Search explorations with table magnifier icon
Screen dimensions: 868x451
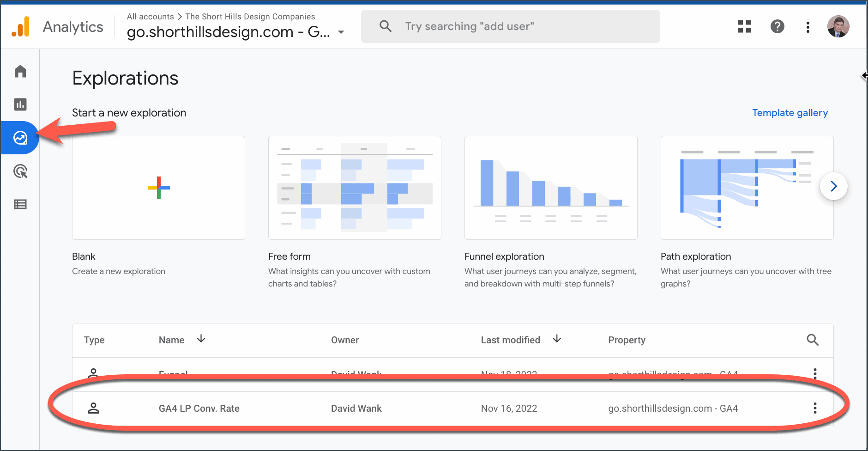coord(813,340)
